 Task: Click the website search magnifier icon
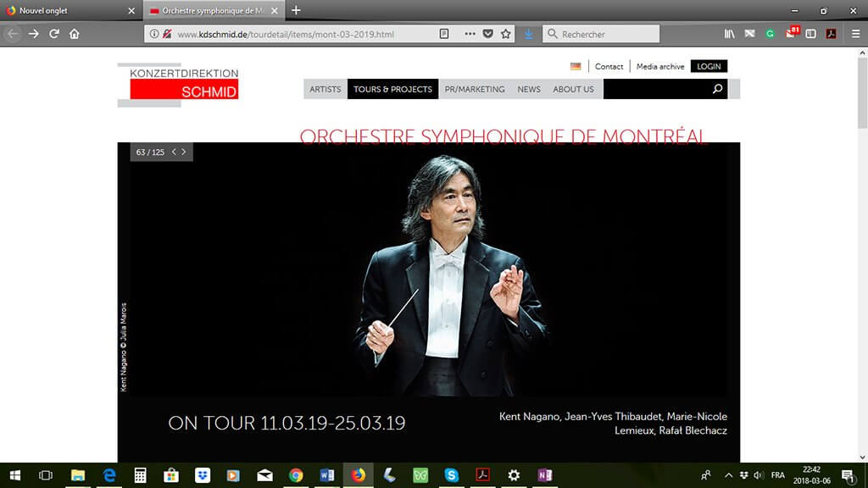click(717, 89)
